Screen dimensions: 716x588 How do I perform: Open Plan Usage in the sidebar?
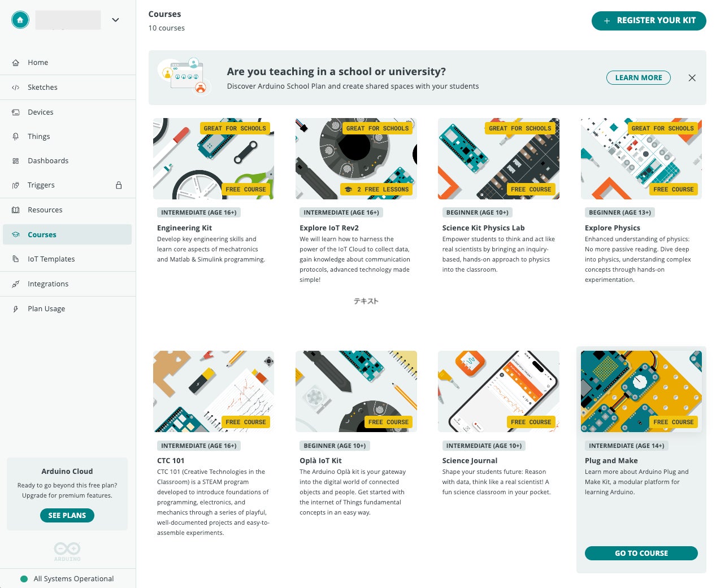(x=68, y=309)
